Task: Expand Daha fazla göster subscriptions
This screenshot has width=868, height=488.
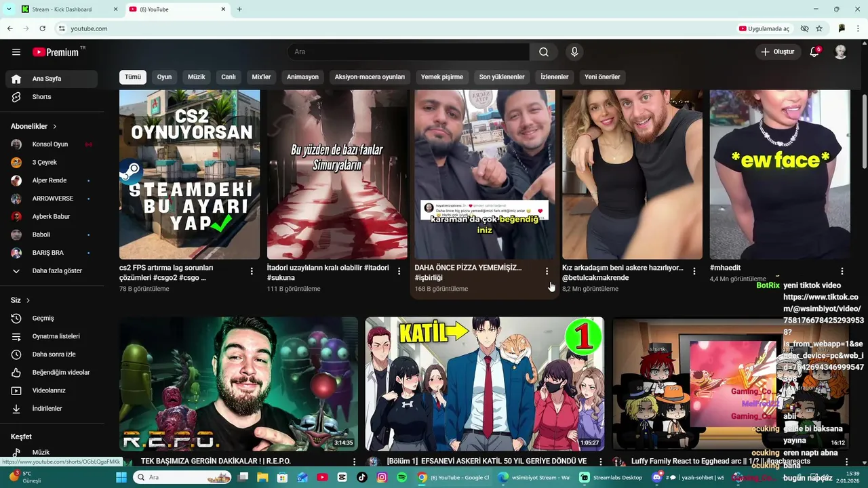Action: tap(52, 271)
